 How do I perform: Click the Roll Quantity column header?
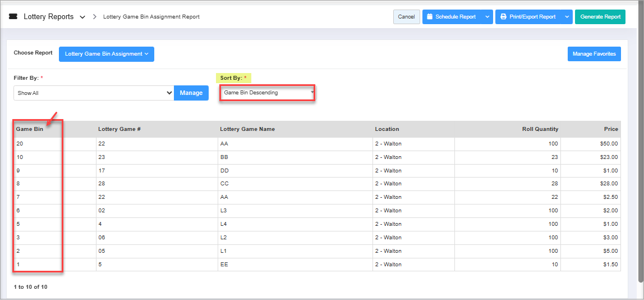(x=540, y=129)
